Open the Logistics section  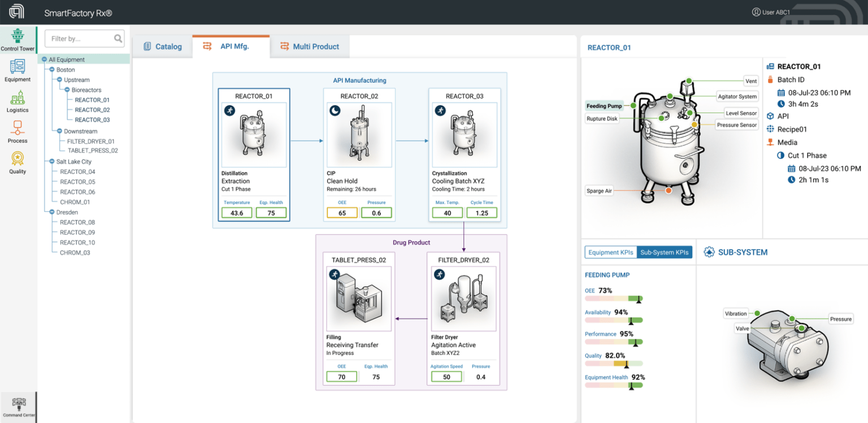pyautogui.click(x=18, y=102)
